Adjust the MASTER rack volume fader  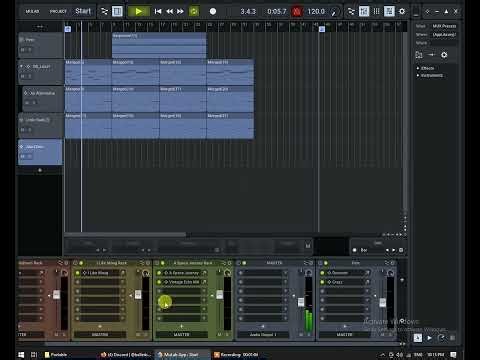[301, 302]
